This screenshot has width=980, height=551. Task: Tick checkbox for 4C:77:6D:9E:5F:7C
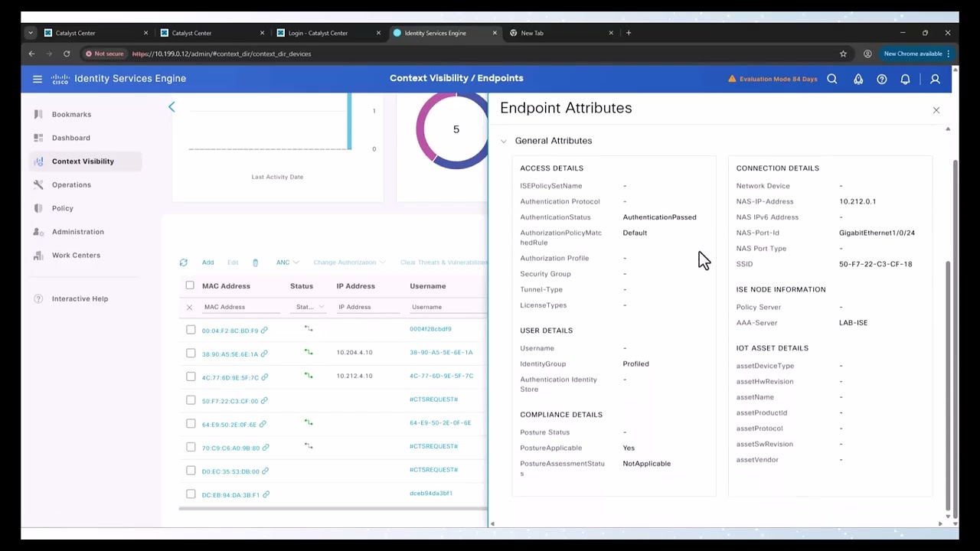click(191, 377)
